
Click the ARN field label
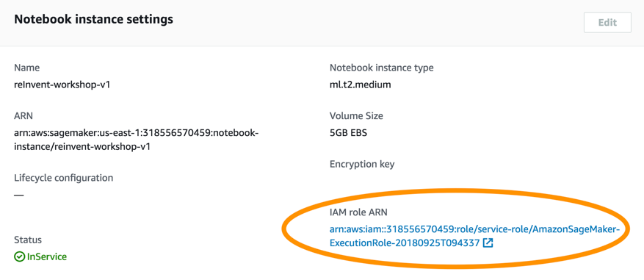click(23, 116)
